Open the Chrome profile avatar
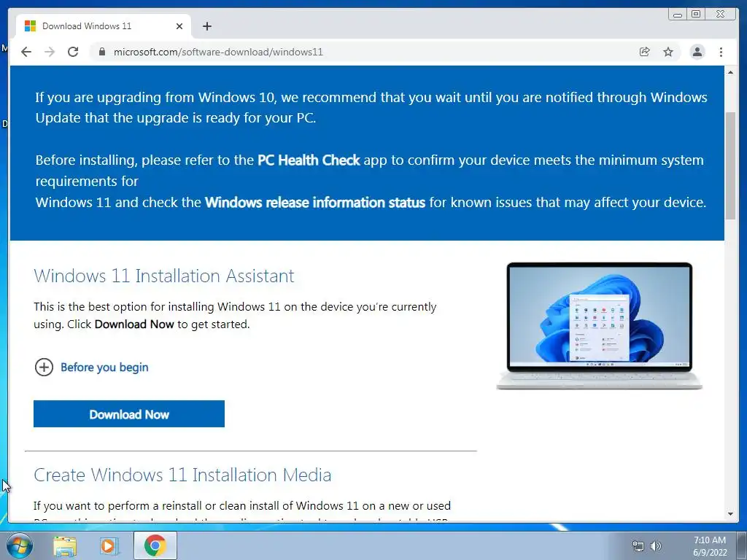The width and height of the screenshot is (747, 560). click(697, 52)
